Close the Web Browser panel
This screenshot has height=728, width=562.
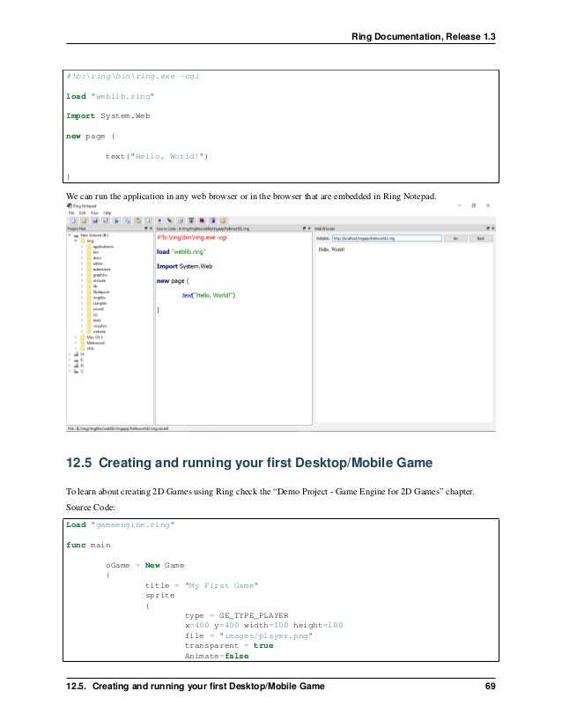click(493, 228)
